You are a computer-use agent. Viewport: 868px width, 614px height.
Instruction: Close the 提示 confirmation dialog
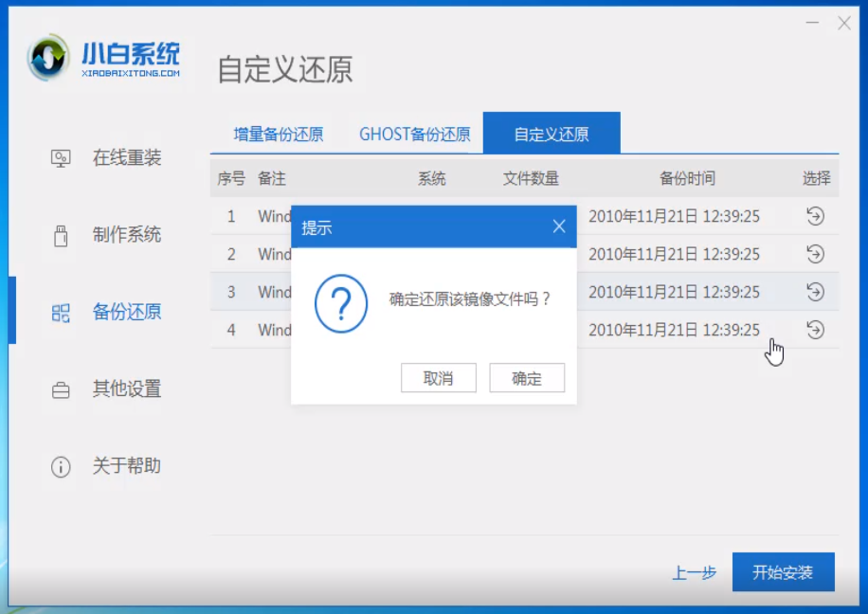(560, 226)
